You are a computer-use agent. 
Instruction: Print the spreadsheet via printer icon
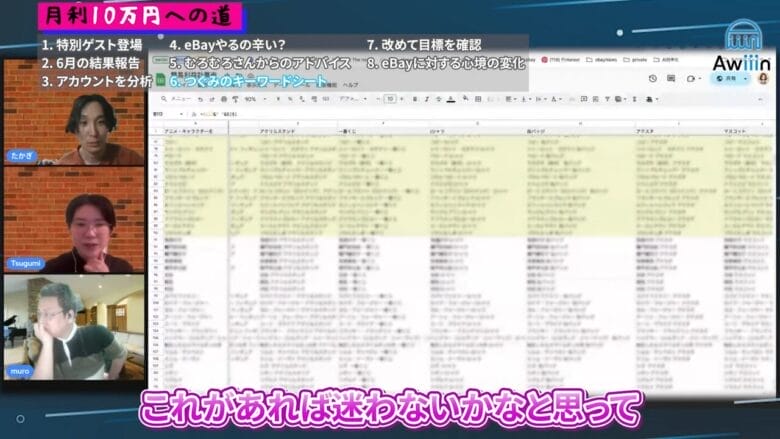coord(224,99)
